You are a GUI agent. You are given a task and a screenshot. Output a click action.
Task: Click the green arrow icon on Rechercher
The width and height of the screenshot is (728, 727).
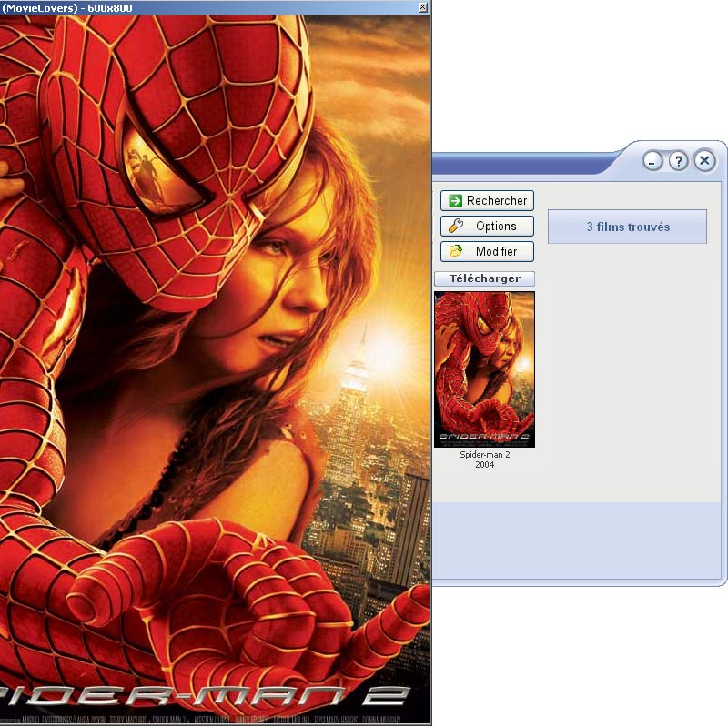point(456,200)
